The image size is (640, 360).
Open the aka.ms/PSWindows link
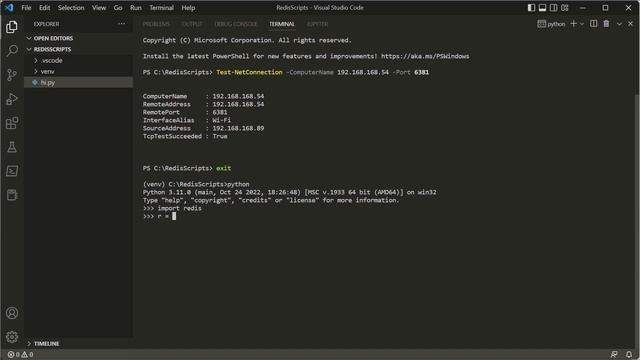point(425,56)
